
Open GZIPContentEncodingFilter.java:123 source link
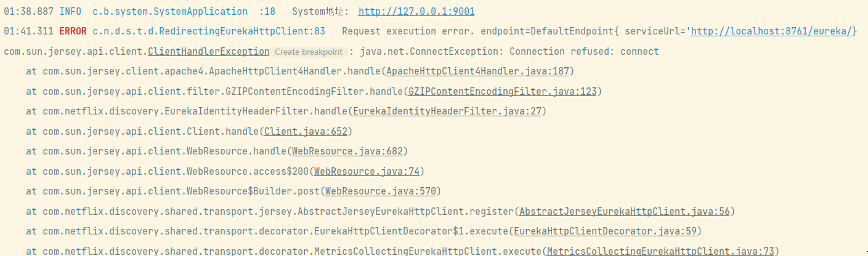(502, 92)
